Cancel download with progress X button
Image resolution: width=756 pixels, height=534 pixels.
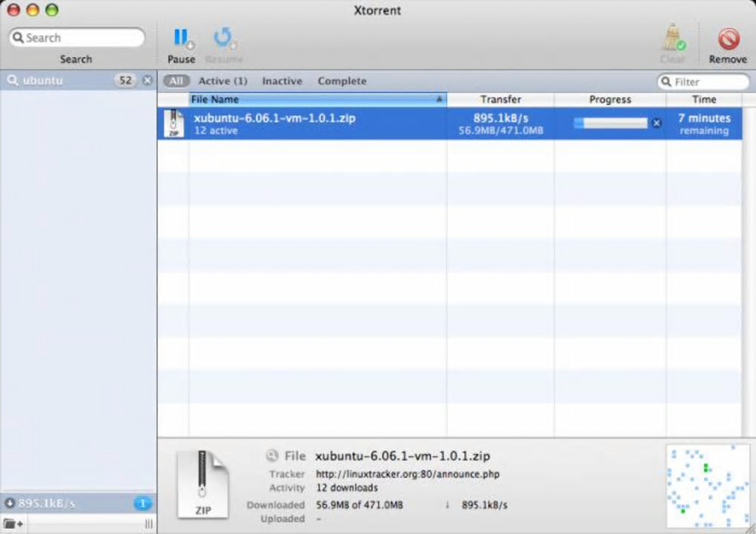[x=656, y=123]
